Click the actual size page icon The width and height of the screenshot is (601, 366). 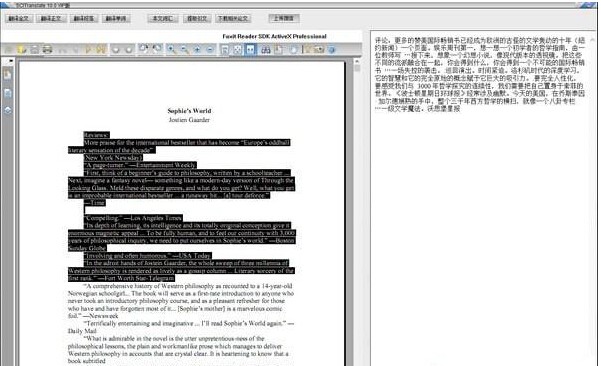coord(225,49)
